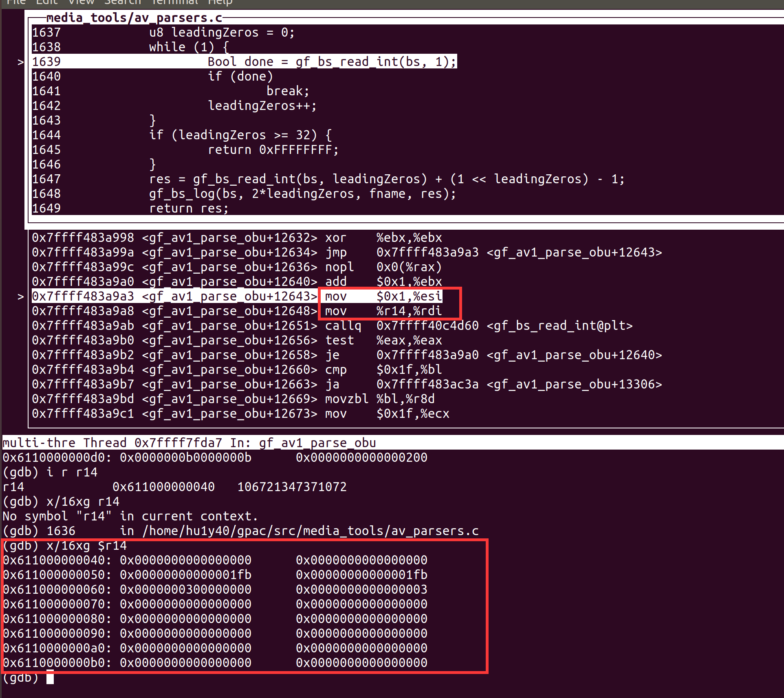
Task: Click command 'i r r14'
Action: (x=72, y=472)
